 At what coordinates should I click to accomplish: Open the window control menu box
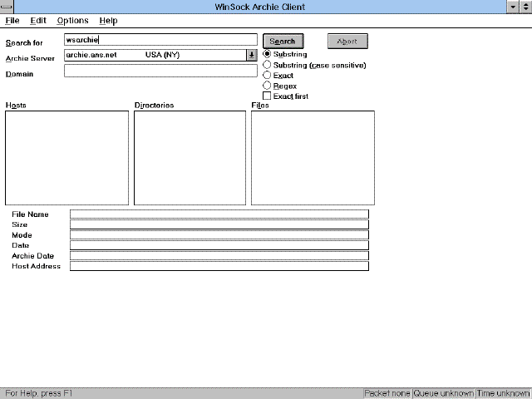[7, 7]
